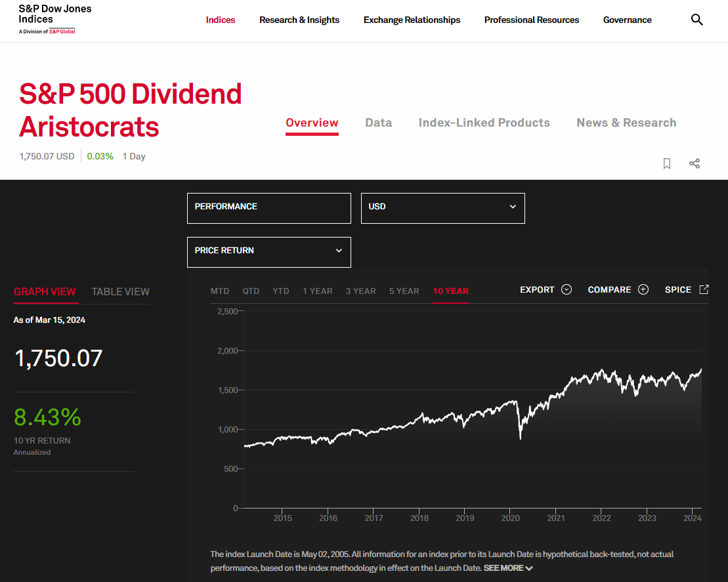The width and height of the screenshot is (728, 582).
Task: Show 5 YEAR performance on the chart
Action: point(404,290)
